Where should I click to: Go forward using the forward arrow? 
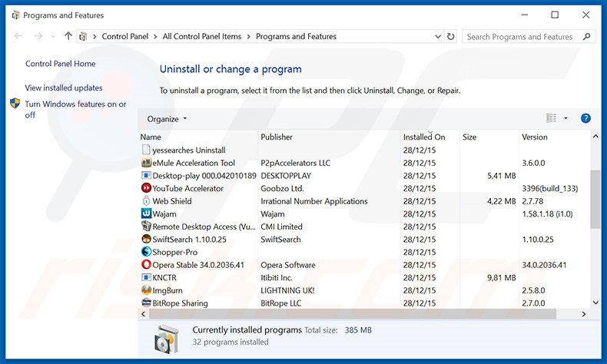pos(38,36)
